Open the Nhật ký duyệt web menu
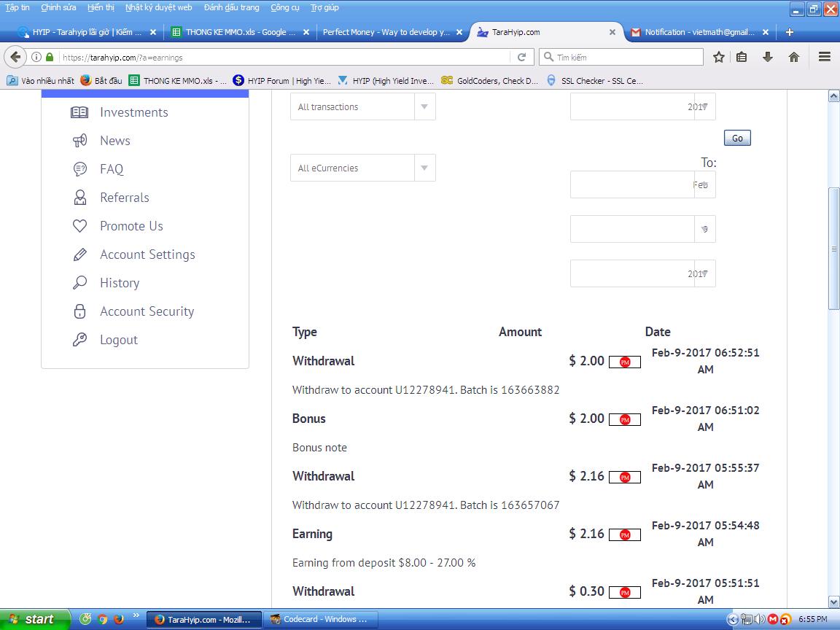The width and height of the screenshot is (840, 630). coord(158,7)
